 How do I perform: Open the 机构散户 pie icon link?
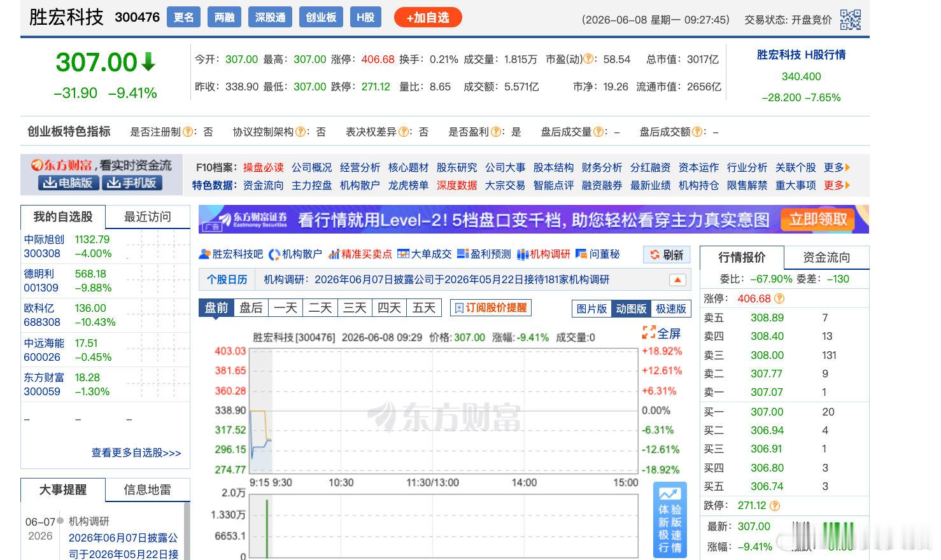pyautogui.click(x=274, y=255)
